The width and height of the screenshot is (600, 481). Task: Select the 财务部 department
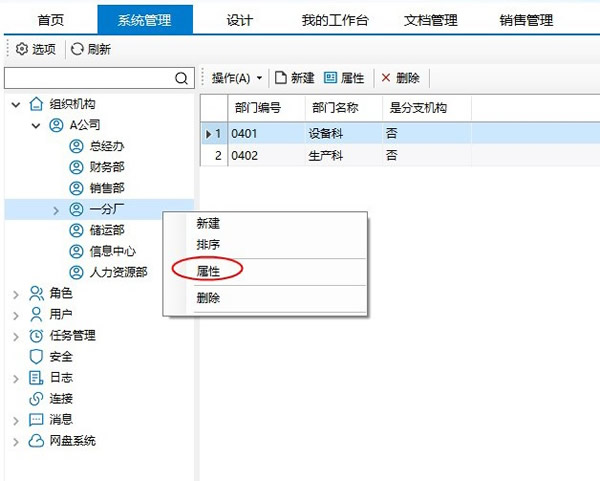(x=106, y=168)
